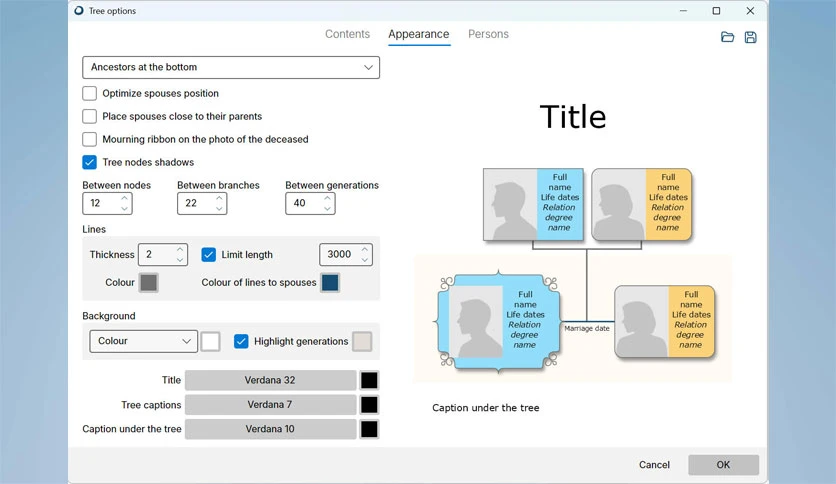
Task: Uncheck Tree nodes shadows
Action: coord(90,162)
